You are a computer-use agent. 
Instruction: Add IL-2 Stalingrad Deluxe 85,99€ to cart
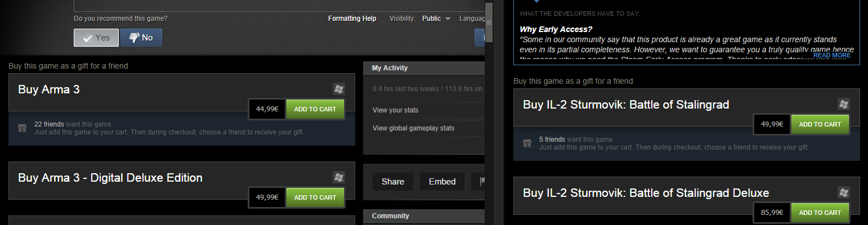(x=820, y=213)
